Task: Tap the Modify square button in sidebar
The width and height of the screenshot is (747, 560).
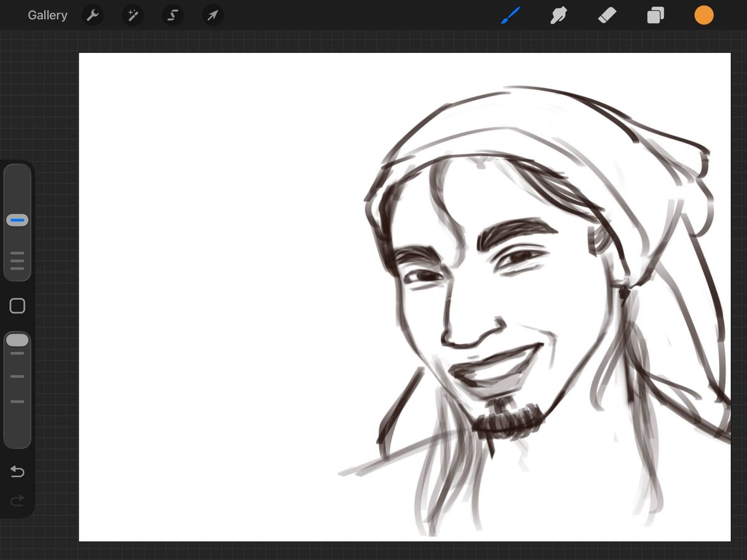Action: point(17,306)
